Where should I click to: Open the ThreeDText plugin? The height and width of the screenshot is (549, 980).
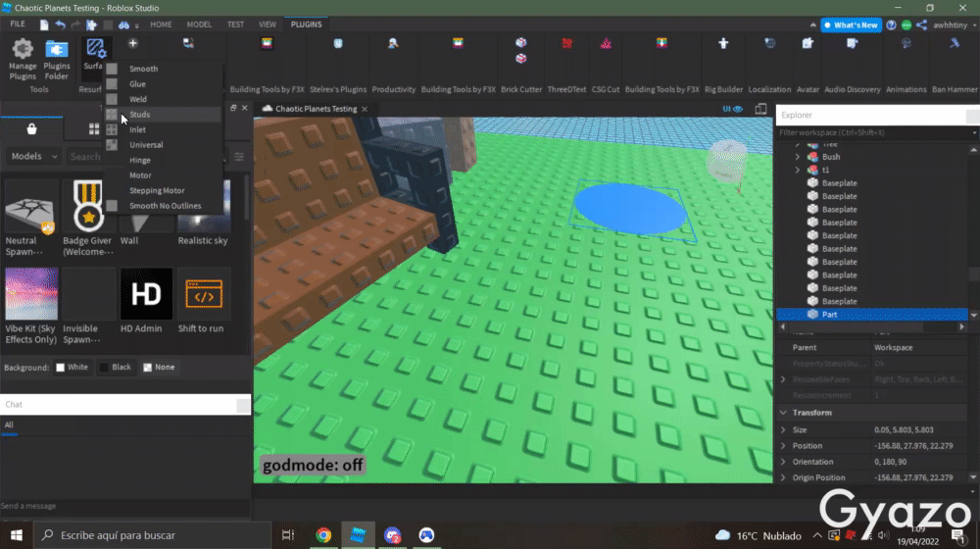(566, 43)
